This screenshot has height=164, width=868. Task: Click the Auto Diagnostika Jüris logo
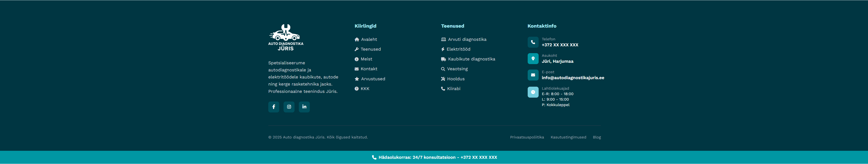pos(286,37)
